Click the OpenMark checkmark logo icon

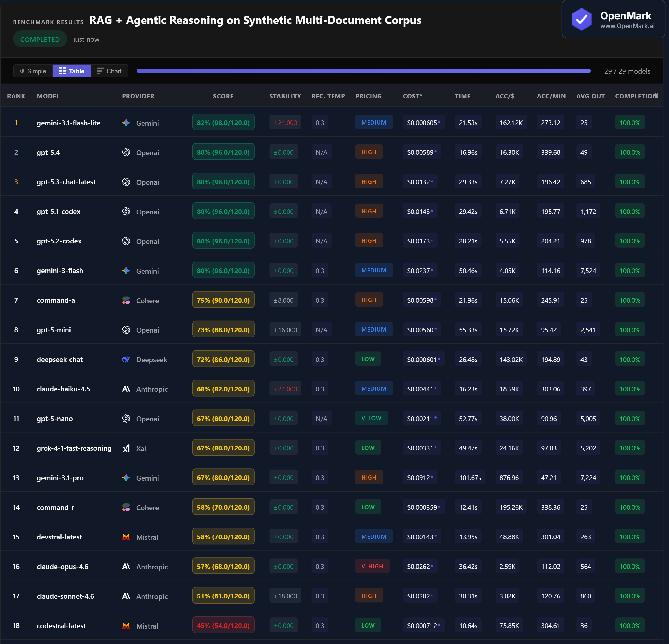click(581, 20)
